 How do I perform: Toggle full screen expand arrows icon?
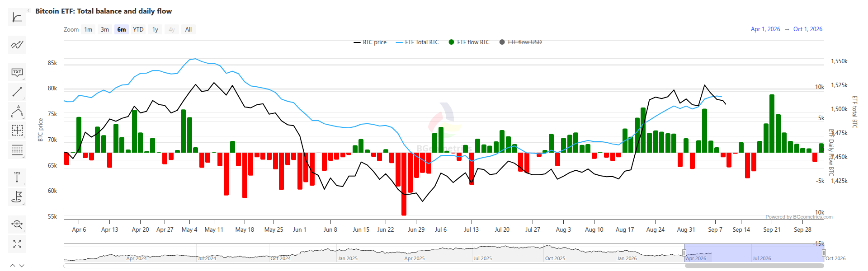tap(17, 244)
